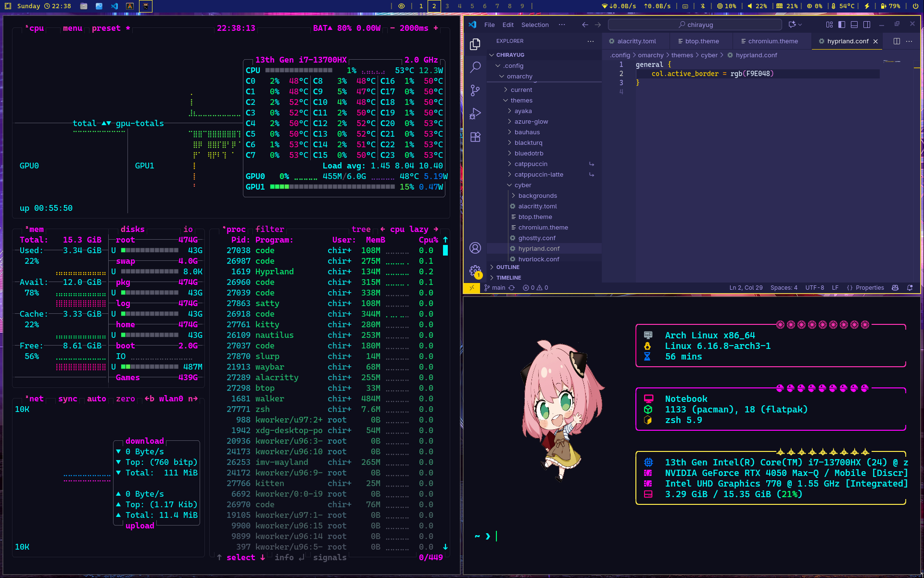The width and height of the screenshot is (924, 578).
Task: Click the Bluetooth icon in the system bar
Action: tap(703, 6)
